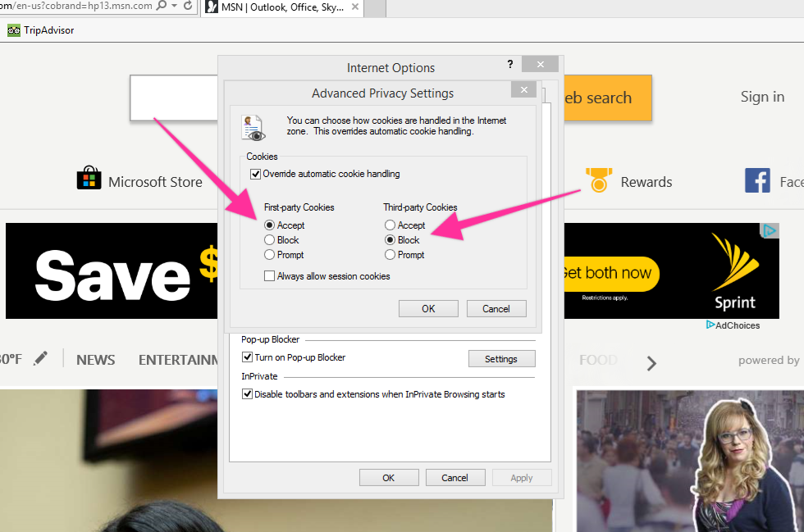This screenshot has width=804, height=532.
Task: Click the Internet Options help question mark
Action: click(x=509, y=64)
